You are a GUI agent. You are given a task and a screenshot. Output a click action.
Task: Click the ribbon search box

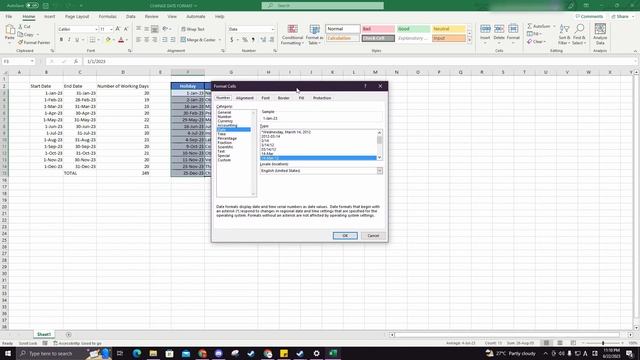(322, 6)
